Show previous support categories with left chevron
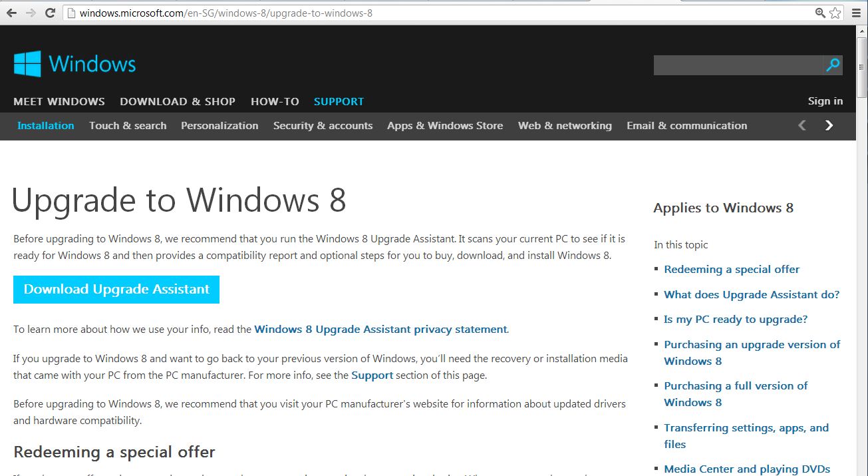This screenshot has width=868, height=476. click(x=802, y=125)
